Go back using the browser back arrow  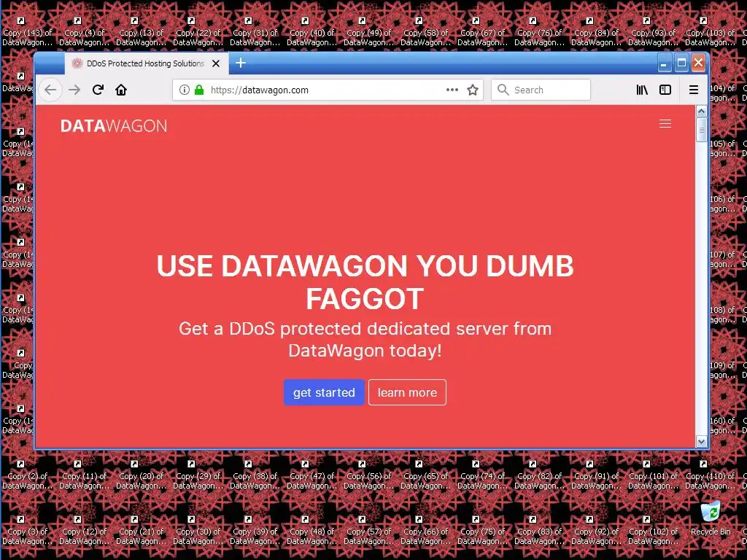[x=50, y=90]
